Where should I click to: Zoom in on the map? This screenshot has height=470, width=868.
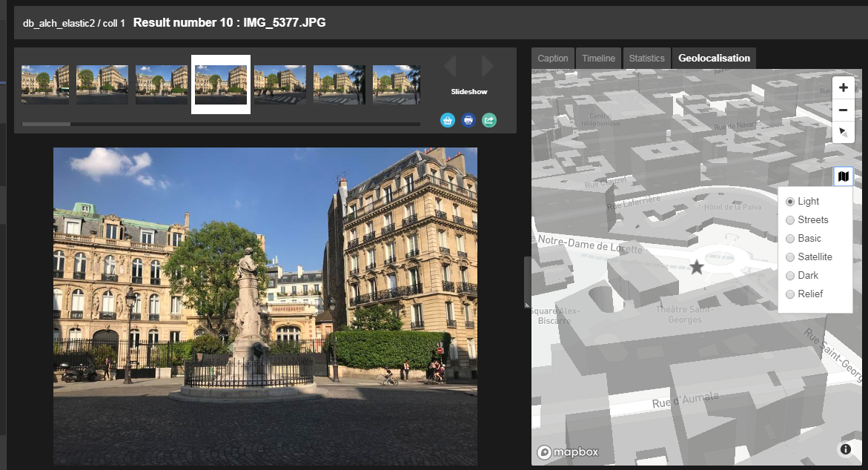coord(843,87)
